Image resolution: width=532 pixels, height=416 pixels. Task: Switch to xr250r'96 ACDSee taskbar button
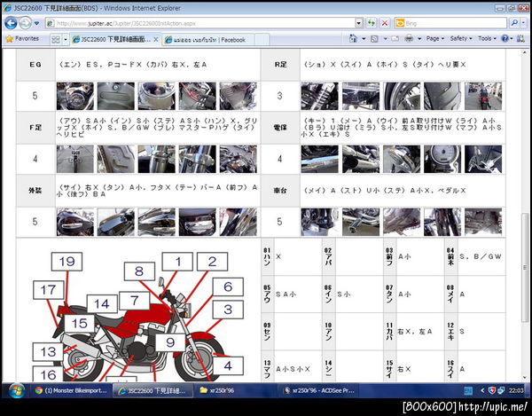(x=318, y=390)
